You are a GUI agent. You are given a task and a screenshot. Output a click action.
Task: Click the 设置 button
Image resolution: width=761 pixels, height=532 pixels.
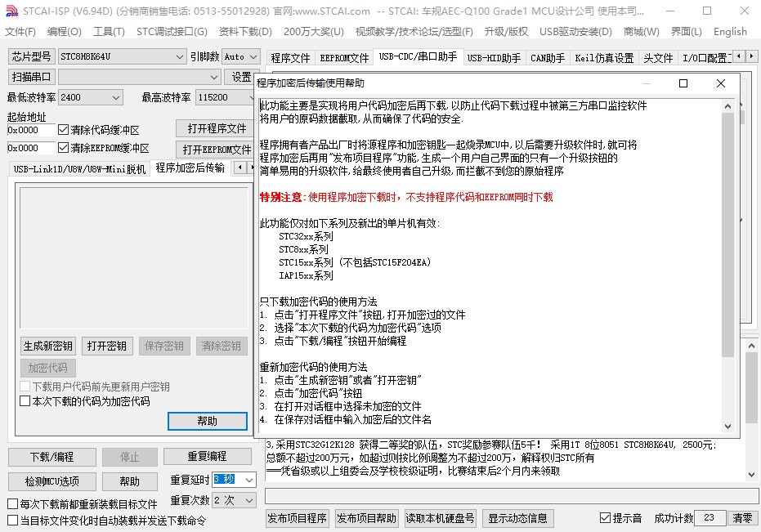pyautogui.click(x=241, y=77)
